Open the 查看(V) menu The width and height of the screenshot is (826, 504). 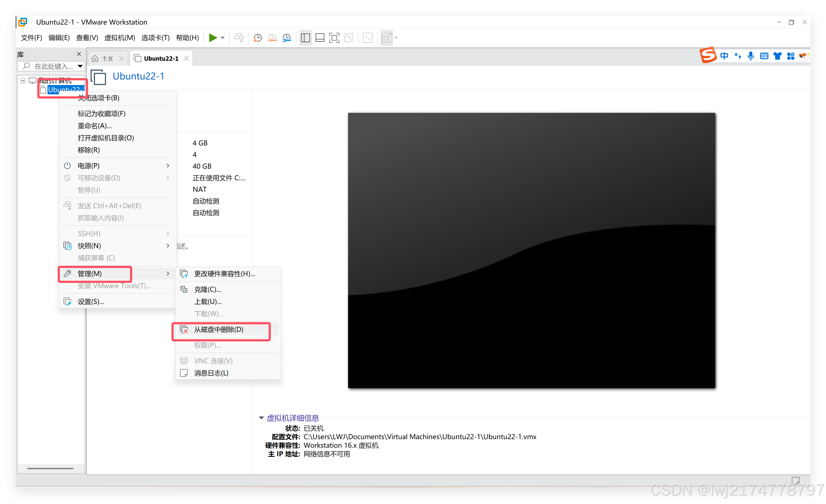tap(87, 38)
